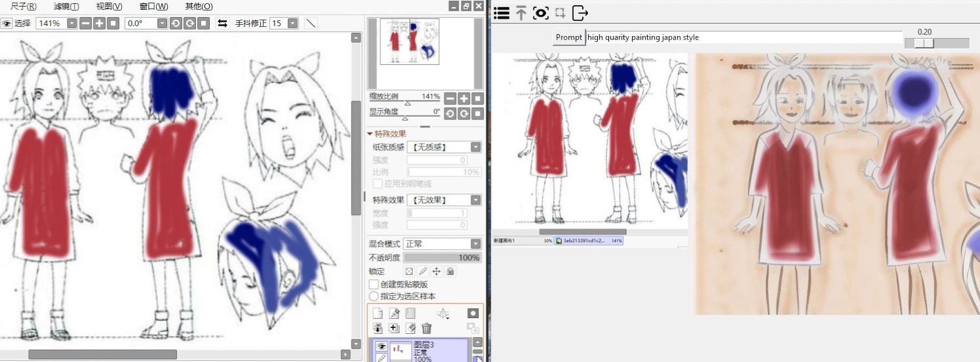
Task: Open the 其他(O) menu
Action: 199,6
